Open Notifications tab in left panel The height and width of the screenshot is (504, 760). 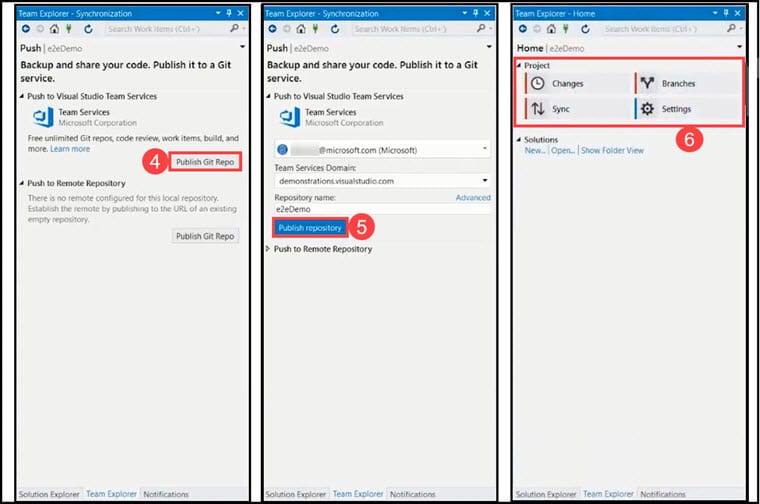[x=166, y=494]
